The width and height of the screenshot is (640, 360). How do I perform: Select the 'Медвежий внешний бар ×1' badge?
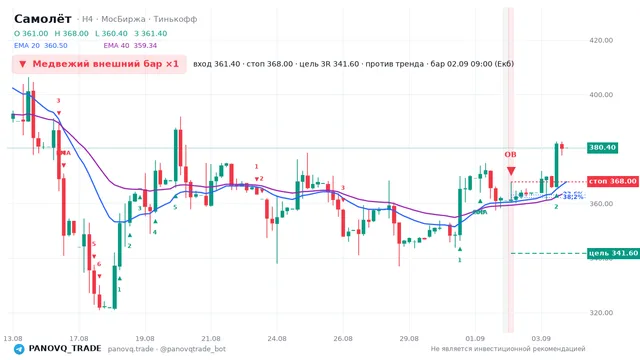[x=99, y=64]
